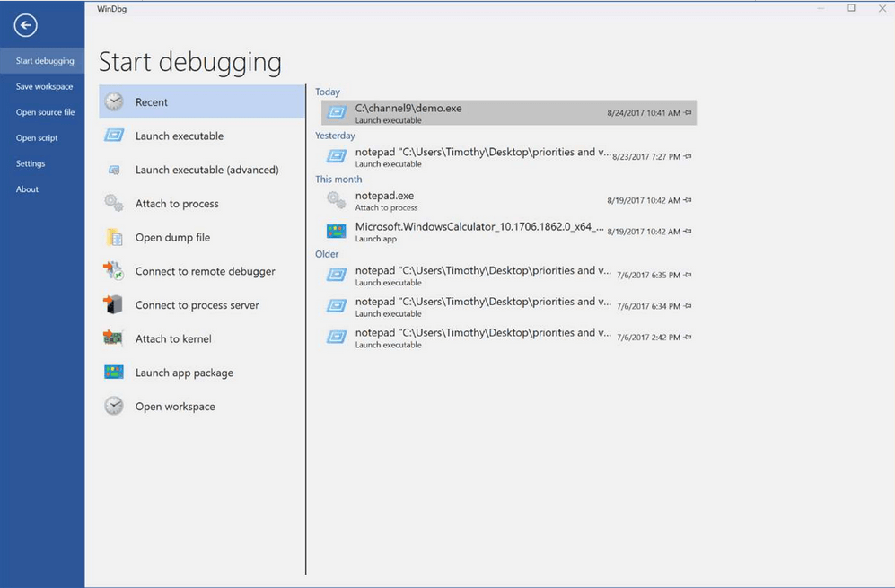895x588 pixels.
Task: Click the Attach to kernel chip icon
Action: [114, 339]
